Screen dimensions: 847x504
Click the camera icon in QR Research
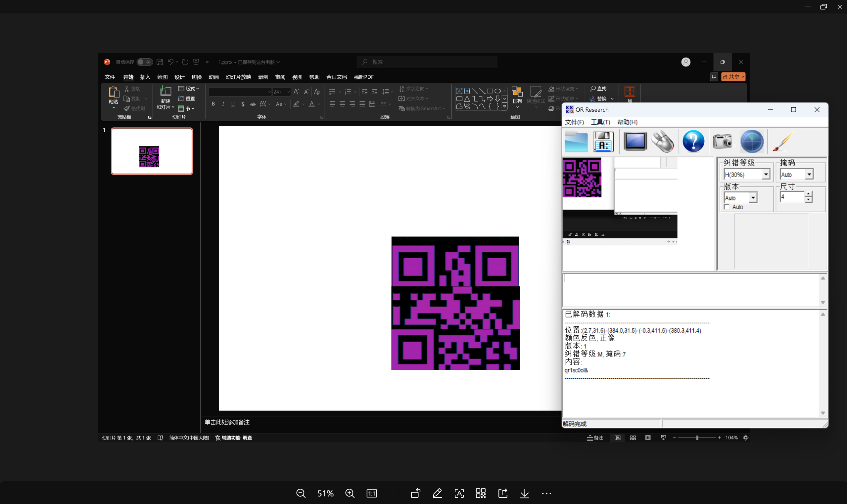tap(723, 142)
